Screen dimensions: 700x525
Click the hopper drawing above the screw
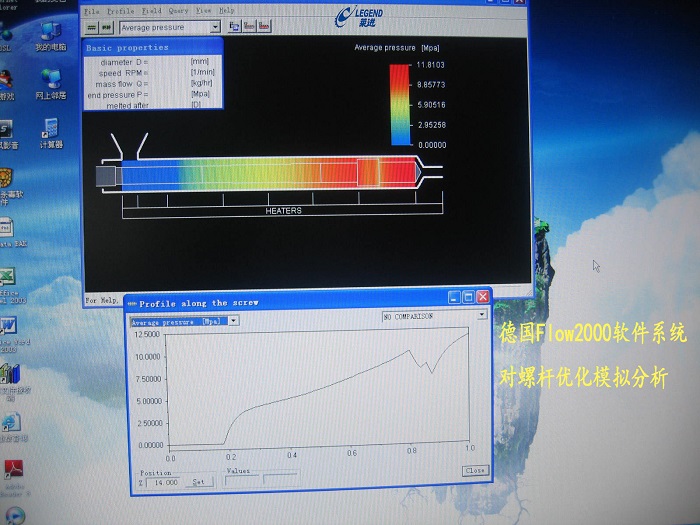tap(129, 146)
